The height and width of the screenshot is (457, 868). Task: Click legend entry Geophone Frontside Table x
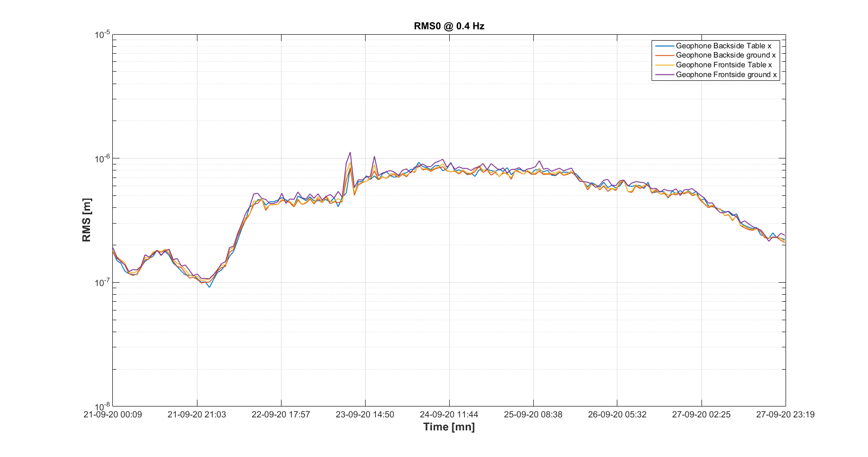tap(724, 65)
